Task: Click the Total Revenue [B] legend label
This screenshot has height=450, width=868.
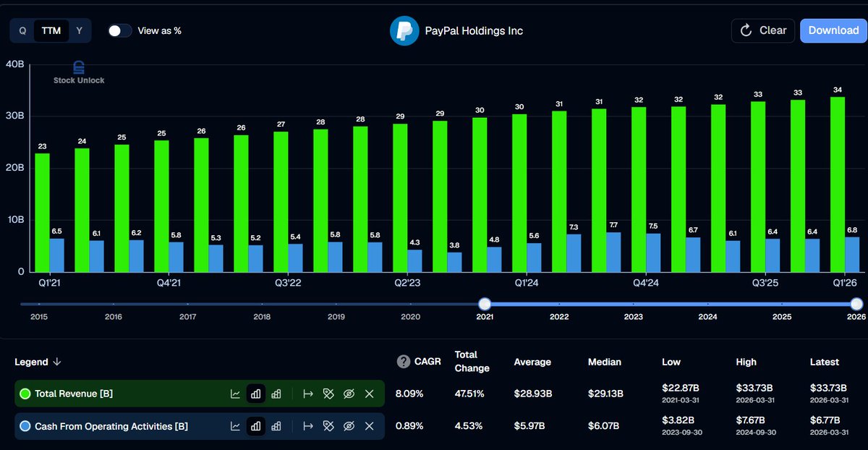Action: pyautogui.click(x=74, y=394)
